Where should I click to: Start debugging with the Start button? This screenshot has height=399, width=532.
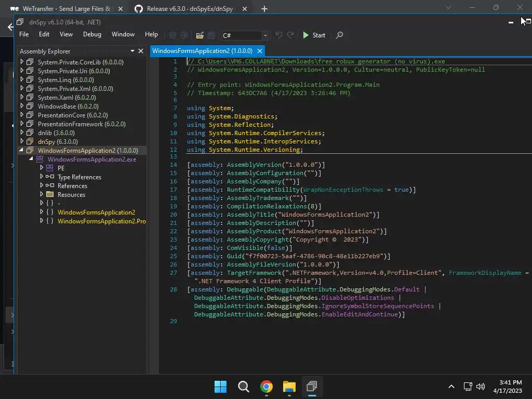click(314, 35)
